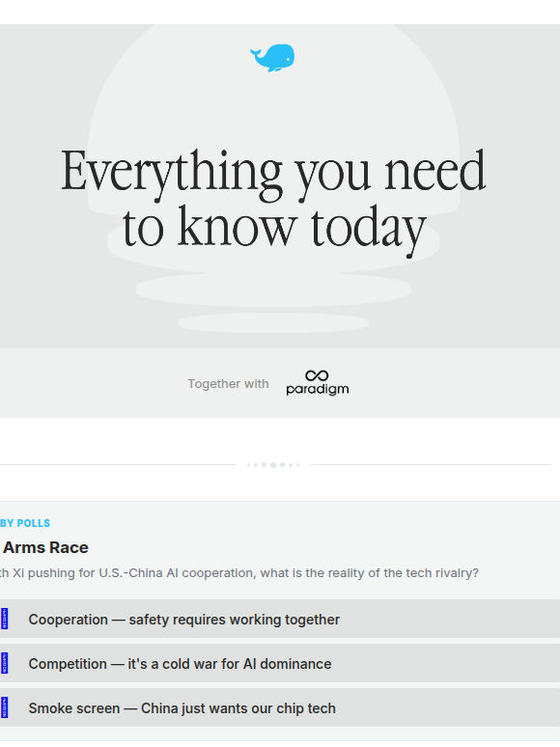Screen dimensions: 560x747
Task: Click the "Everything you need to know today" headline
Action: [x=273, y=204]
